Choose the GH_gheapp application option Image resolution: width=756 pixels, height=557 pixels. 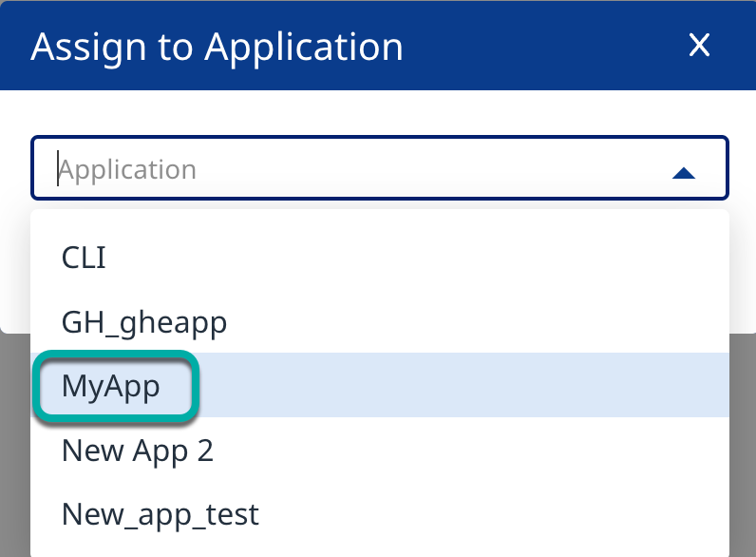(144, 322)
